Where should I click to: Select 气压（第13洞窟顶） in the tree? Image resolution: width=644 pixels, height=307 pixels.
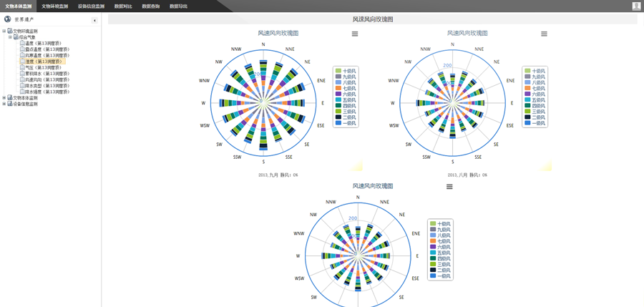tap(43, 68)
